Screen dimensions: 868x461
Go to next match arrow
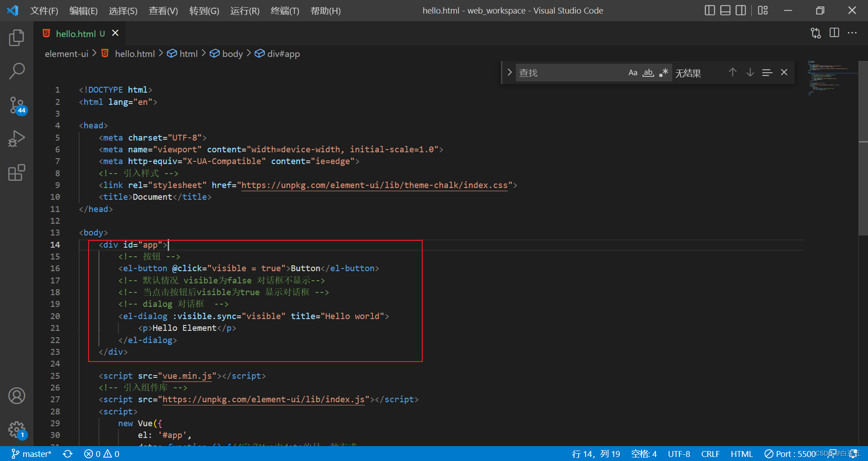(x=750, y=72)
